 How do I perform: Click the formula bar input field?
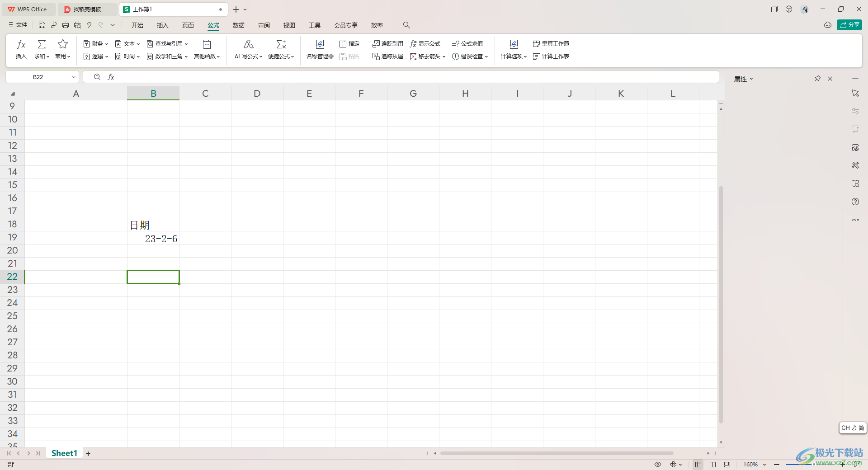pyautogui.click(x=419, y=77)
